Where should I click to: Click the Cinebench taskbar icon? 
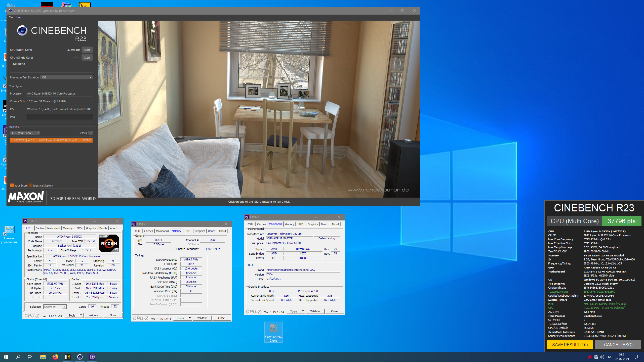click(80, 357)
